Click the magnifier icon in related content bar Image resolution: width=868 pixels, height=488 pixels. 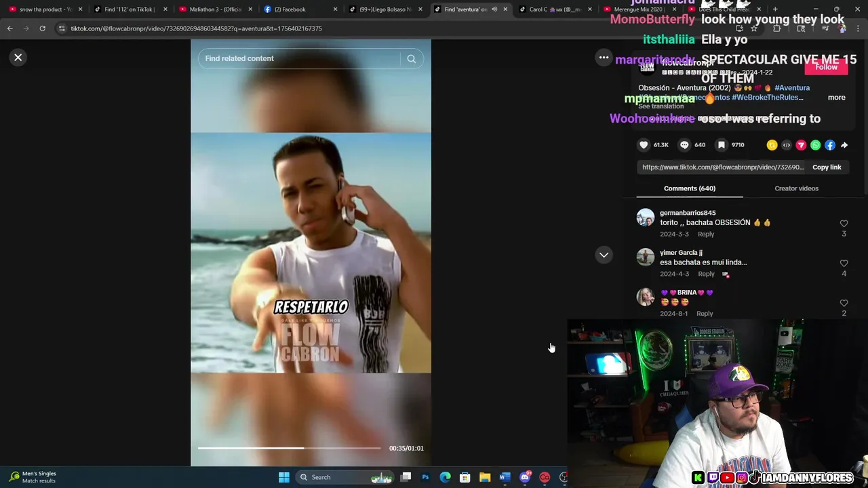click(411, 59)
